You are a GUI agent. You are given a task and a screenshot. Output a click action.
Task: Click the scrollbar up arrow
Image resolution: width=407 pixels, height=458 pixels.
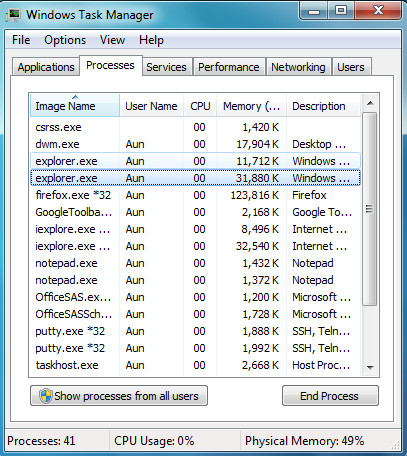(370, 103)
